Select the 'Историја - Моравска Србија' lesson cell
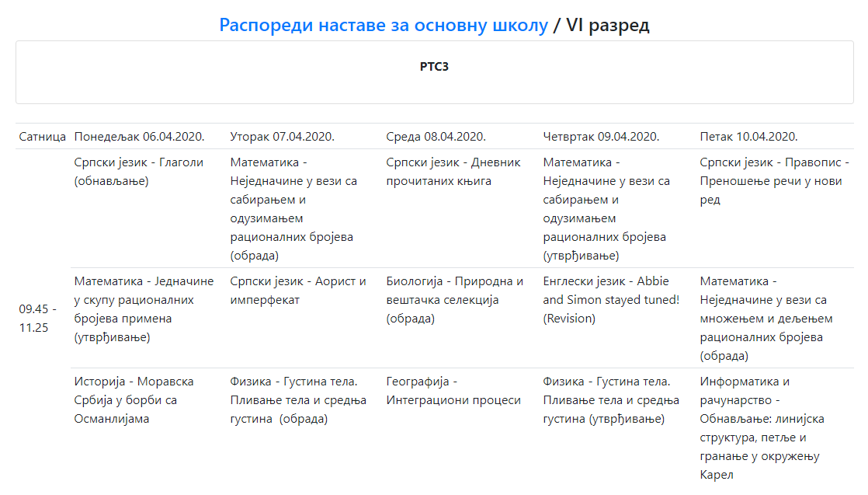This screenshot has height=495, width=868. click(134, 400)
